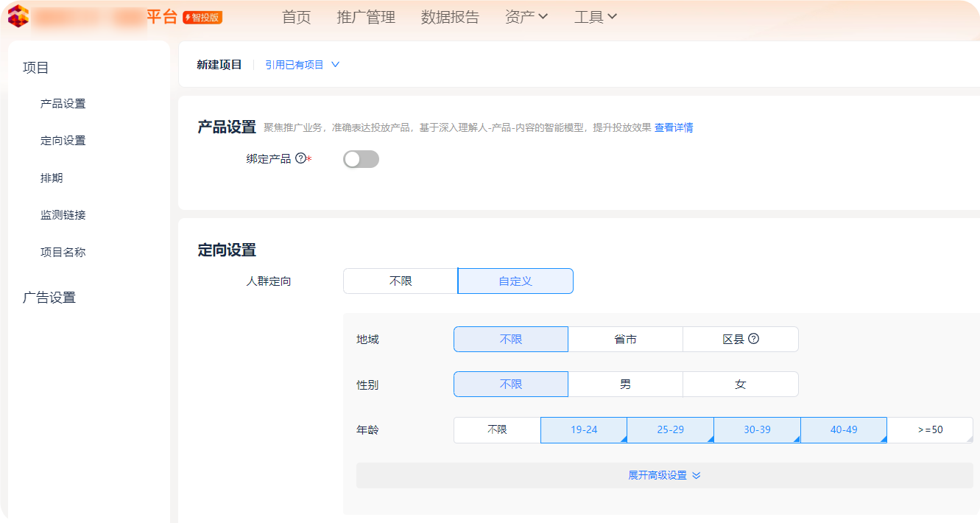This screenshot has height=523, width=980.
Task: Select 不限 for 年龄
Action: (x=497, y=430)
